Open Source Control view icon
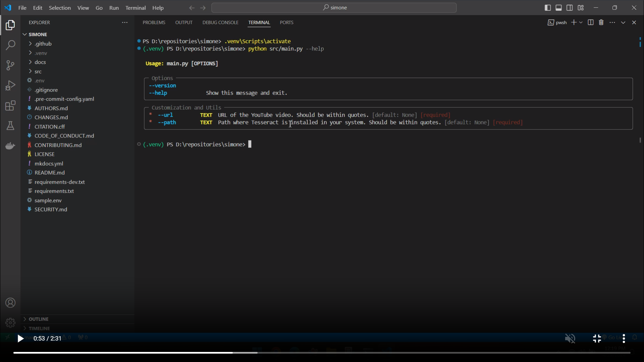The height and width of the screenshot is (362, 644). pyautogui.click(x=10, y=65)
